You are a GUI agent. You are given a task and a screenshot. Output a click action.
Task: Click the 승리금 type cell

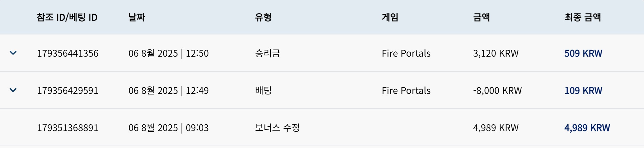pyautogui.click(x=268, y=53)
